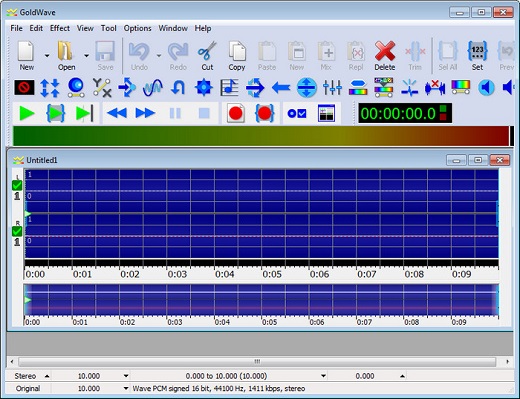Open the Tool menu
This screenshot has width=520, height=399.
click(x=109, y=28)
